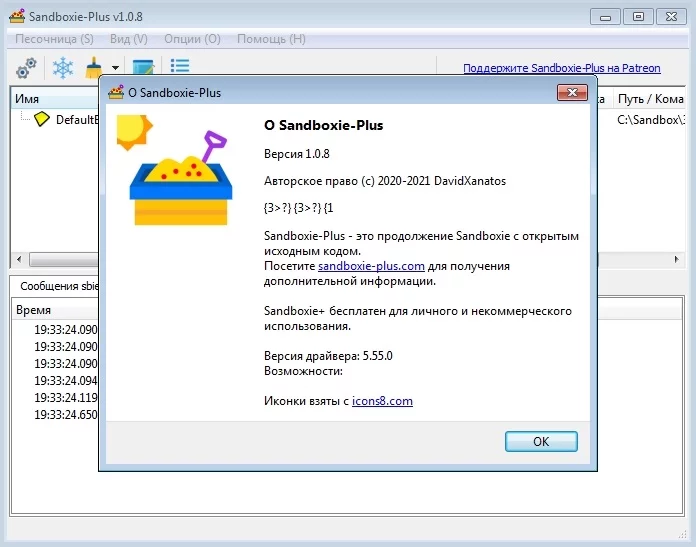Image resolution: width=696 pixels, height=547 pixels.
Task: Click the broom cleanup icon
Action: coord(94,68)
